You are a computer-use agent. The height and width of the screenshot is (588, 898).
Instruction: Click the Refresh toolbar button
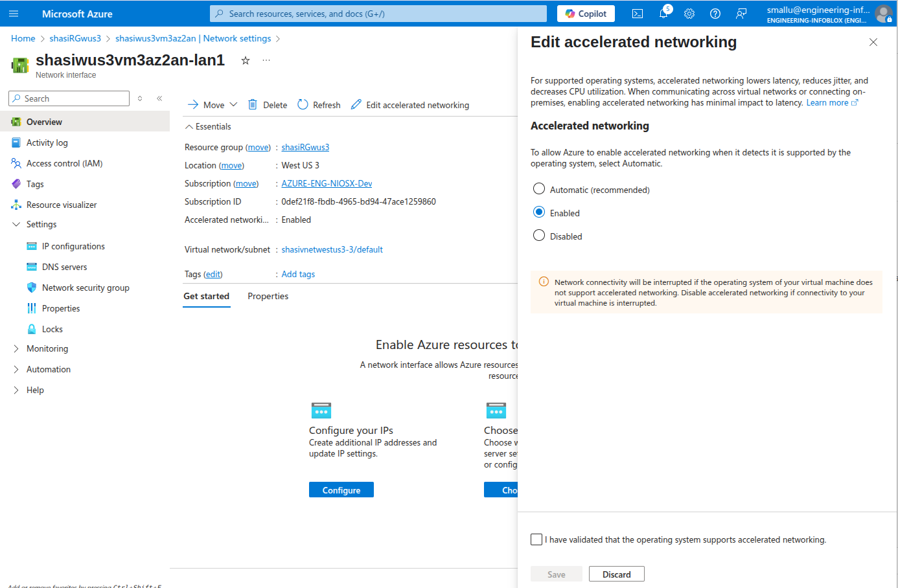point(319,105)
